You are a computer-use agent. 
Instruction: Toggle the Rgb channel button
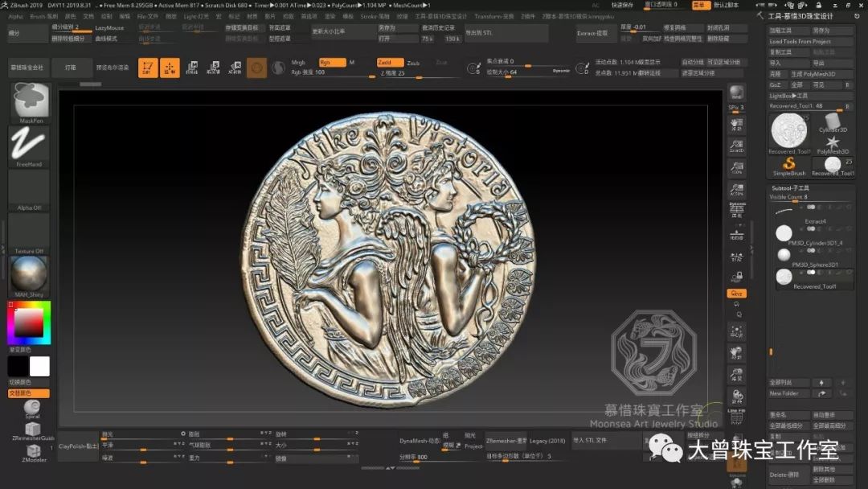point(332,63)
